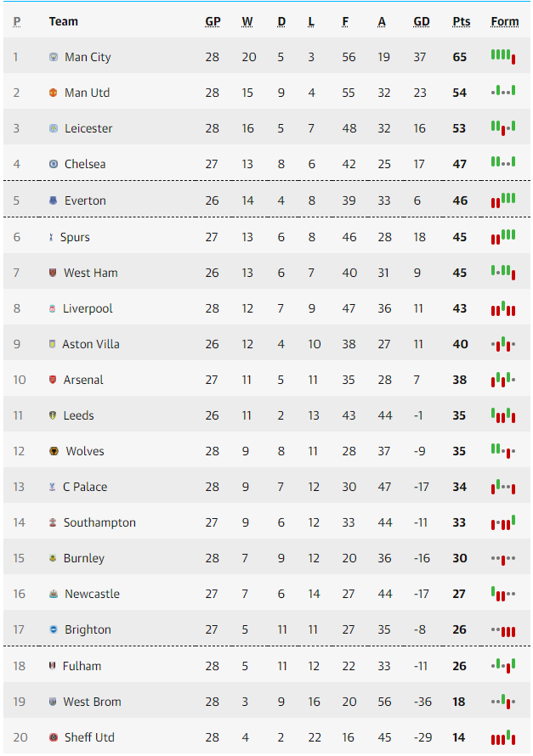Click the Form column header
533x756 pixels.
(x=505, y=22)
